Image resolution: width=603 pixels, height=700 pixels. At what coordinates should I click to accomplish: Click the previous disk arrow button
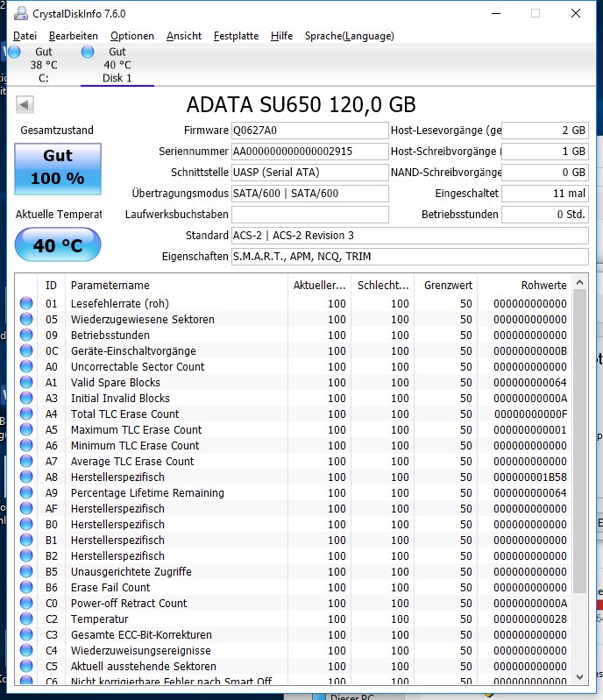[x=25, y=105]
